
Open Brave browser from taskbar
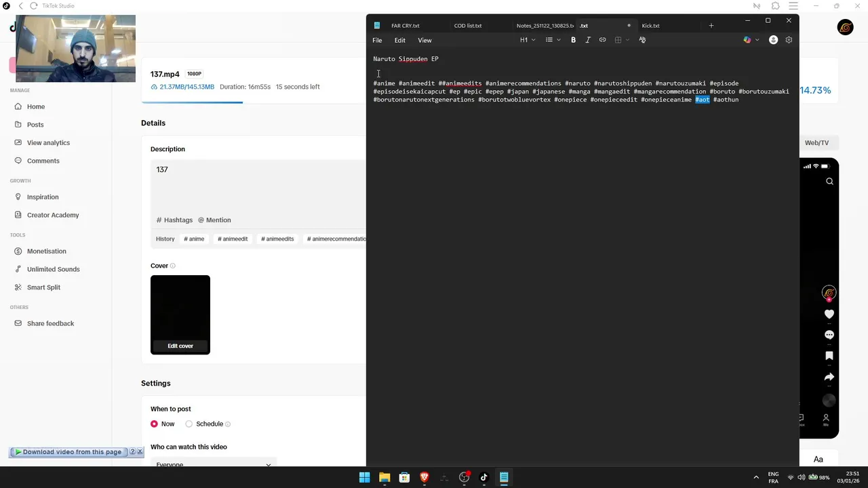pyautogui.click(x=425, y=477)
